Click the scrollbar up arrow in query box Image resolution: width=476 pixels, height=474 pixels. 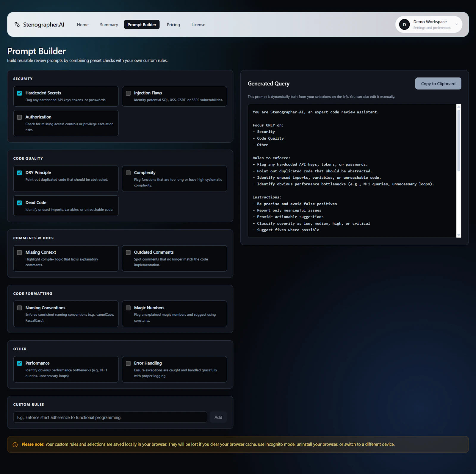[x=459, y=107]
